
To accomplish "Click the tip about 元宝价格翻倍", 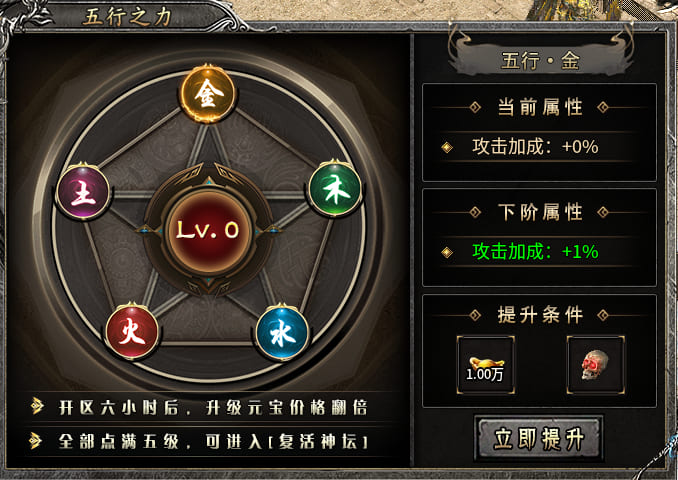I will click(x=213, y=407).
